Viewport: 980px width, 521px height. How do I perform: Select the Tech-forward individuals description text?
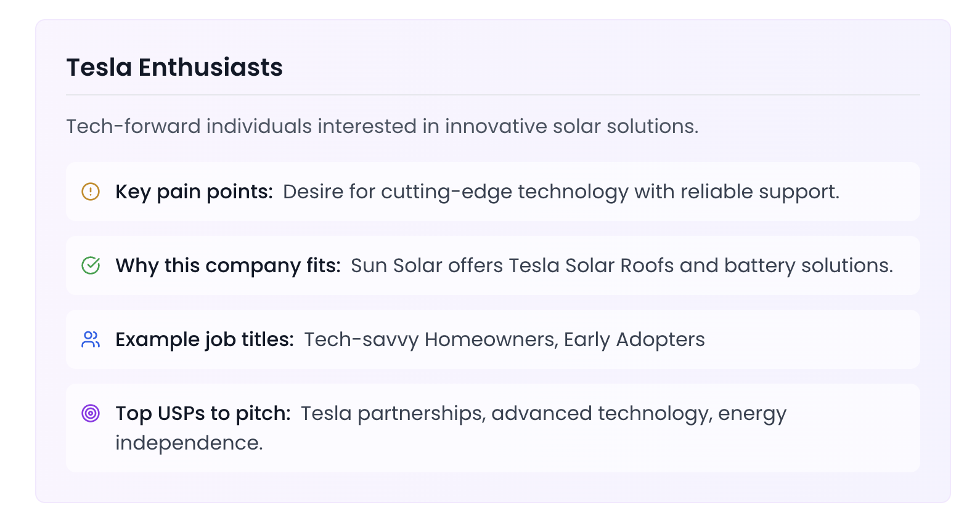pos(382,126)
